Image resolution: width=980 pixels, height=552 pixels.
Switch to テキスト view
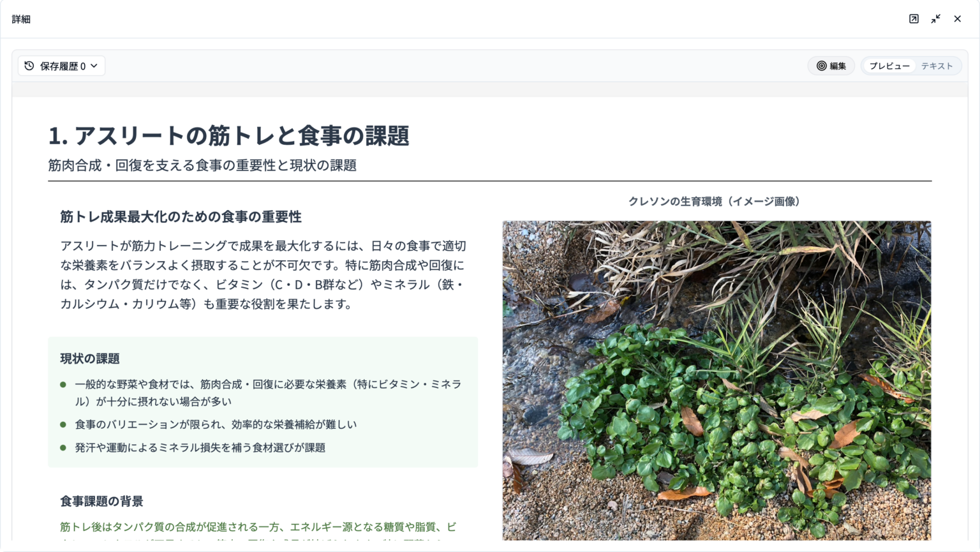[937, 66]
